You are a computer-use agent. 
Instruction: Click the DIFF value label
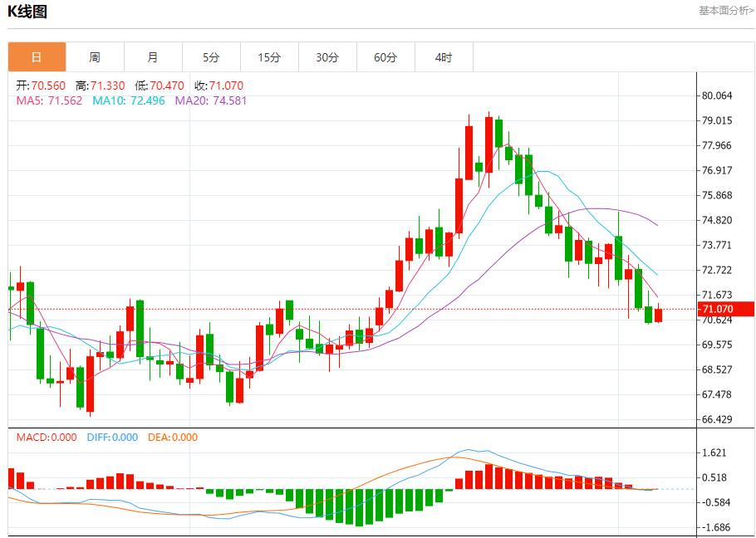click(112, 438)
